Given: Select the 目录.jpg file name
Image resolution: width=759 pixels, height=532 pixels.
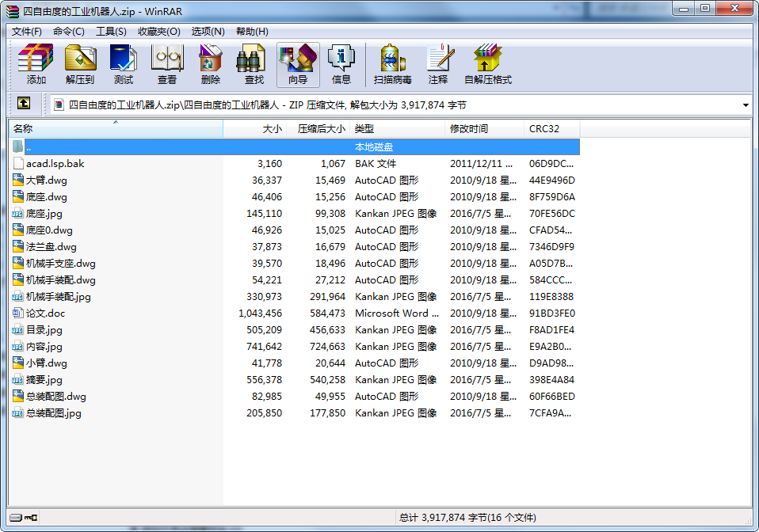Looking at the screenshot, I should click(x=44, y=330).
